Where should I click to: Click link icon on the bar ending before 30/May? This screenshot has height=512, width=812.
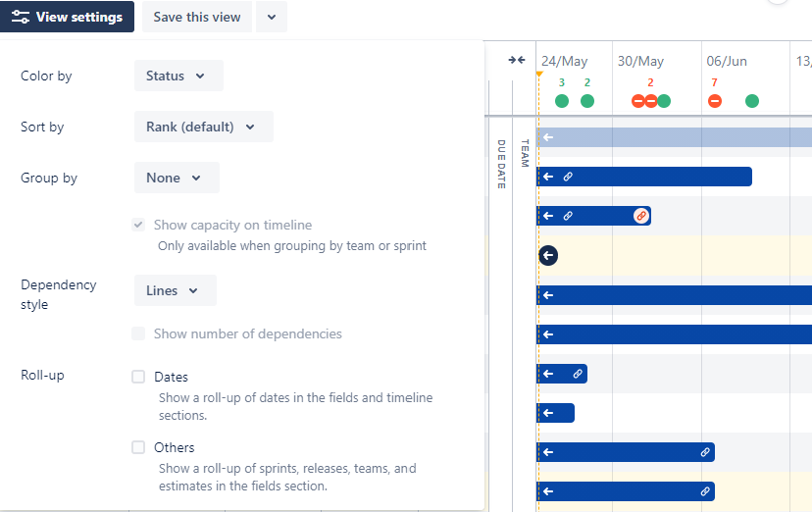coord(578,374)
